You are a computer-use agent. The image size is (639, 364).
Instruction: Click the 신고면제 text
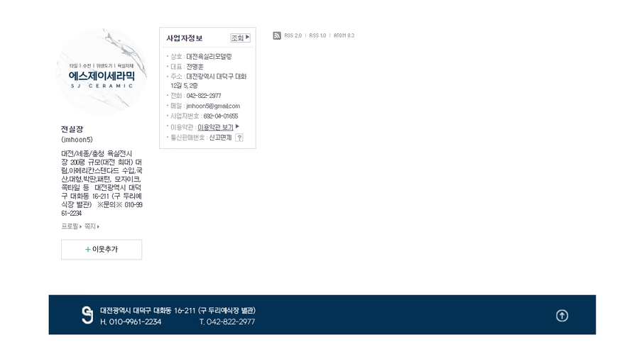221,138
